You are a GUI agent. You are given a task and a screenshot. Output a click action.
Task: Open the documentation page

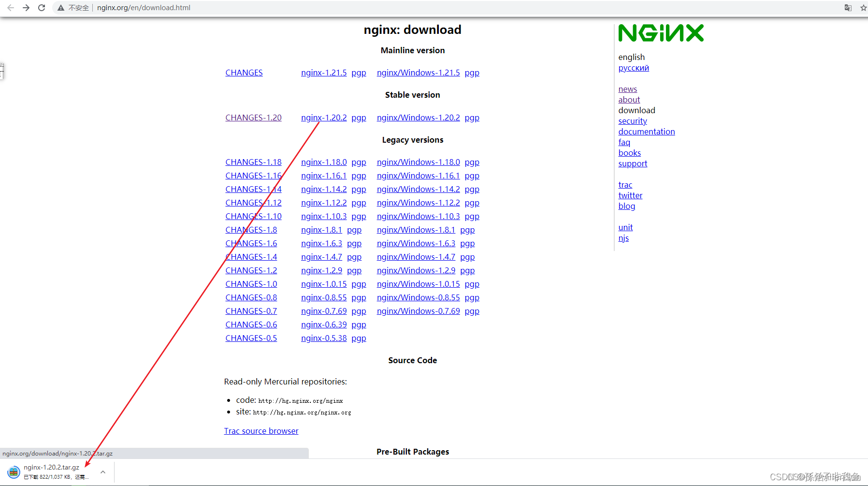tap(646, 132)
